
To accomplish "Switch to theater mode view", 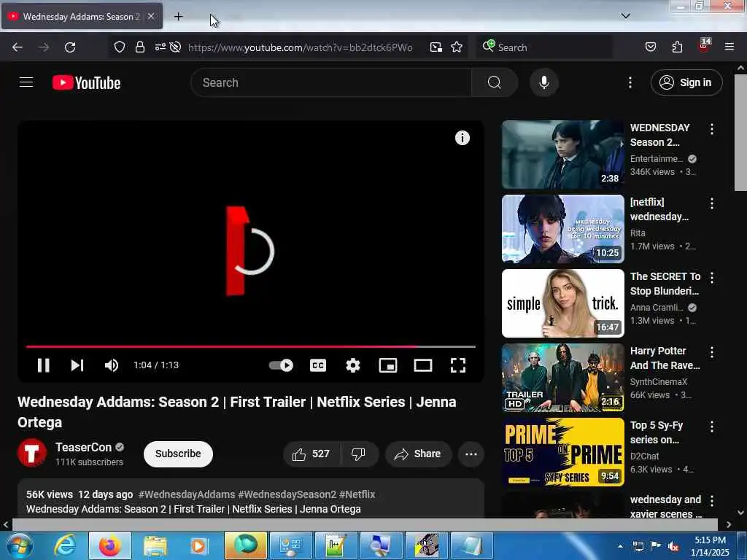I will 422,365.
